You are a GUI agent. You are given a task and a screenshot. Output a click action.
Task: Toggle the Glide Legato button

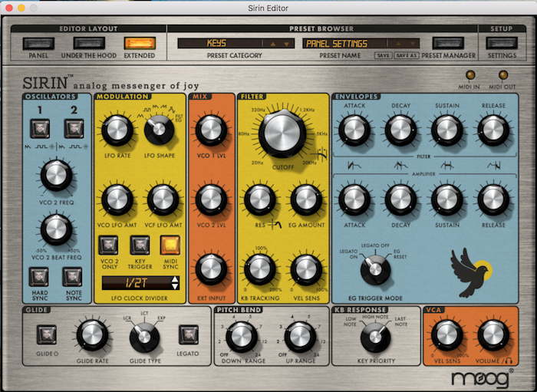(x=189, y=334)
